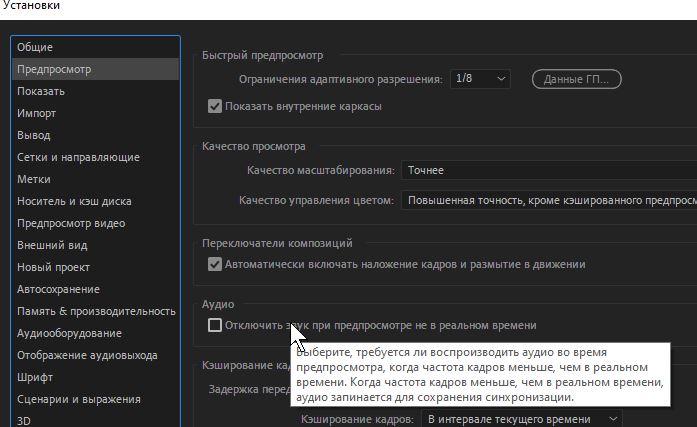Open the Показать preferences section
Viewport: 697px width, 427px height.
pyautogui.click(x=96, y=91)
